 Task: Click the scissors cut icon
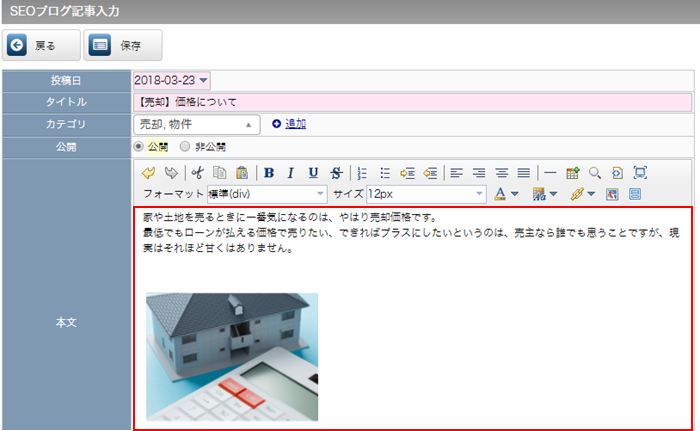[x=197, y=172]
